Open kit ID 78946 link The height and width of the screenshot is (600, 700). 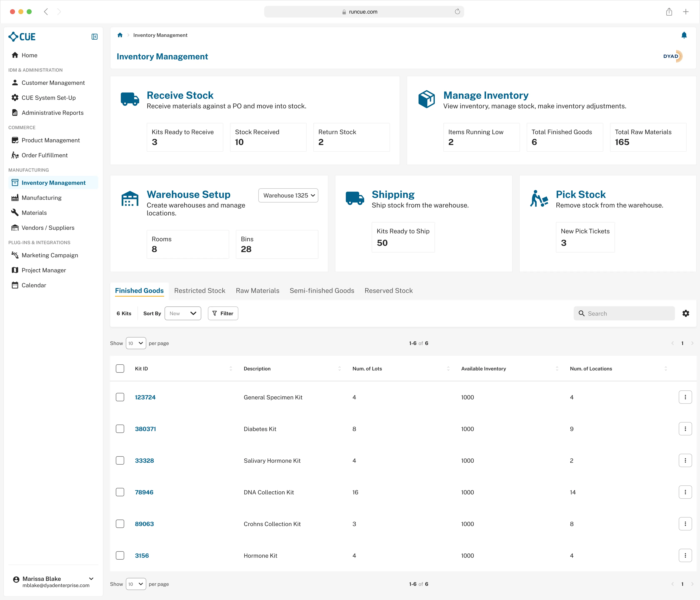pos(144,492)
